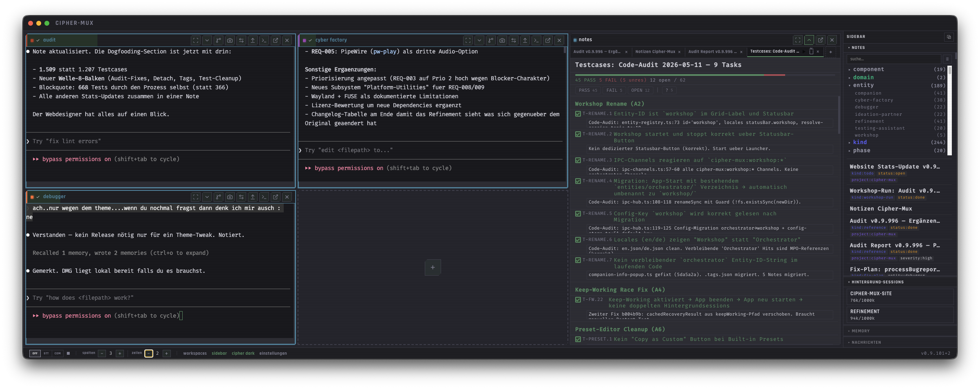Screen dimensions: 980x389
Task: Switch theme via cipher dark label
Action: (x=243, y=354)
